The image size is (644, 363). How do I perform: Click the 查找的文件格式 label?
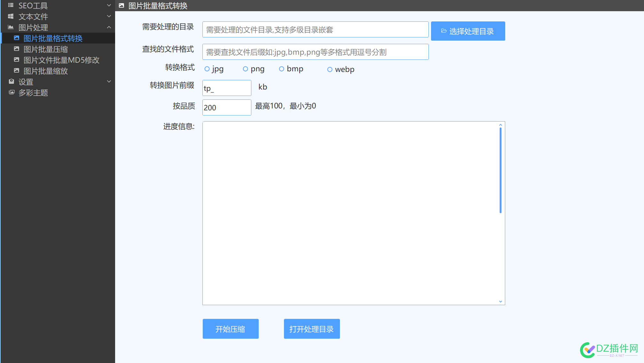pos(168,49)
